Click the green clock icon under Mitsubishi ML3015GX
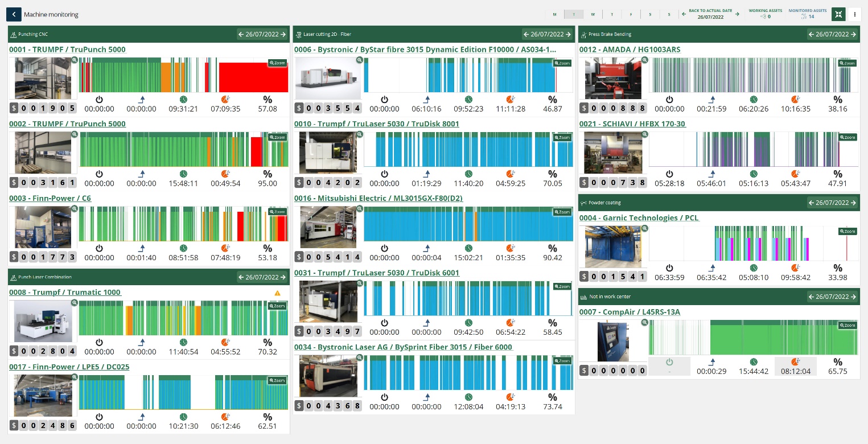The width and height of the screenshot is (868, 444). click(x=468, y=248)
